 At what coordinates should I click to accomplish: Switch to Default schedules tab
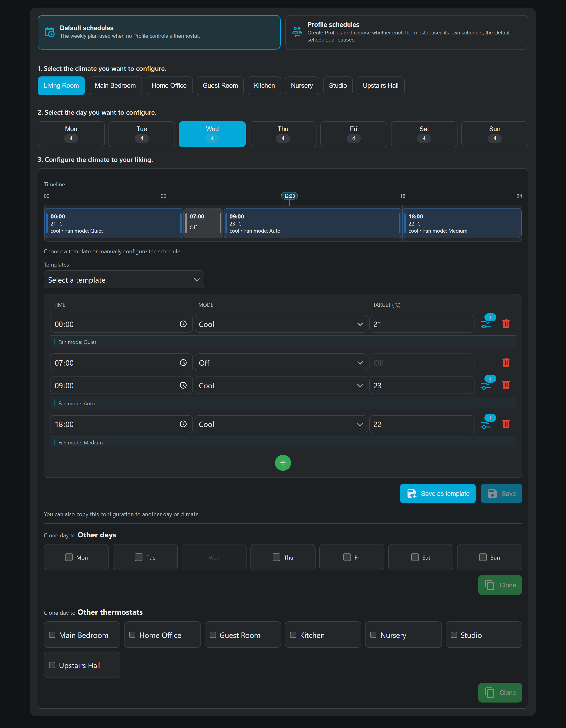coord(159,32)
